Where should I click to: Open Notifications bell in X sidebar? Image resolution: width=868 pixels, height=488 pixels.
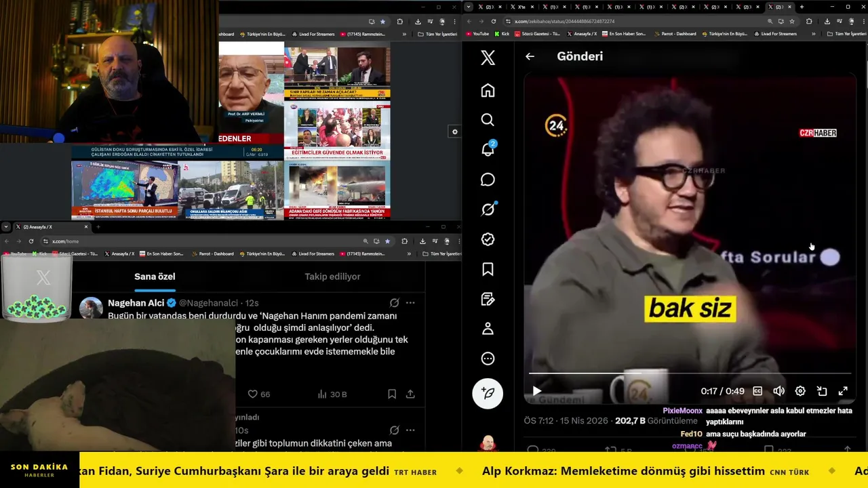click(488, 150)
